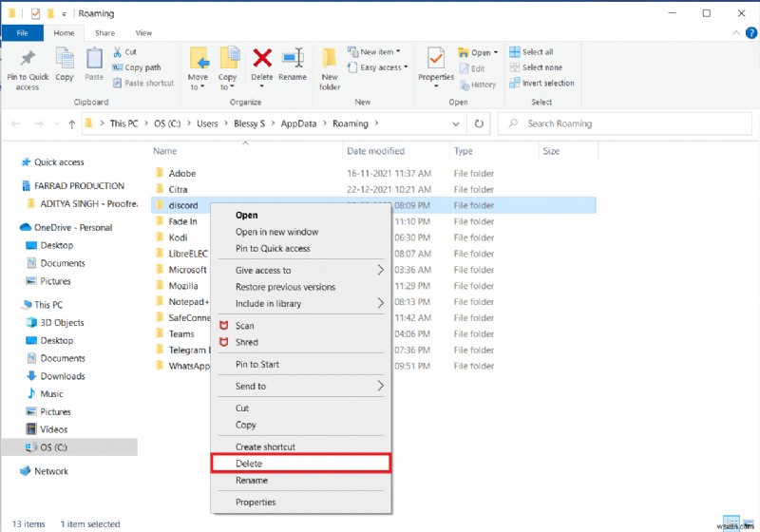Choose Restore previous versions
The width and height of the screenshot is (760, 532).
(300, 287)
